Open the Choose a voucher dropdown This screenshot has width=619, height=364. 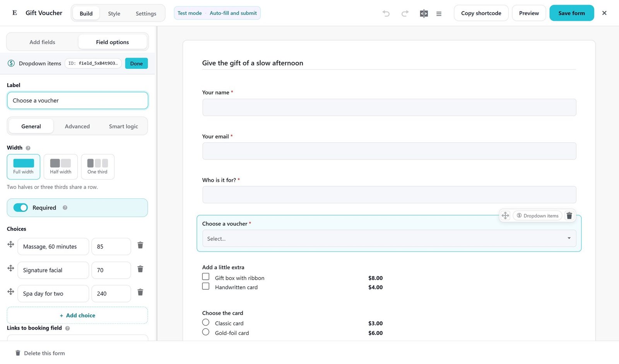pyautogui.click(x=389, y=239)
